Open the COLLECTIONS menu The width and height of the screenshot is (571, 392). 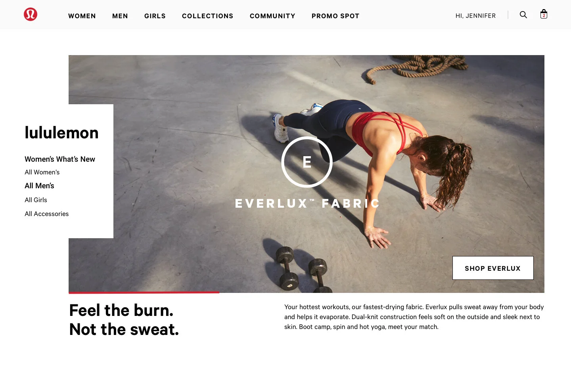[208, 16]
